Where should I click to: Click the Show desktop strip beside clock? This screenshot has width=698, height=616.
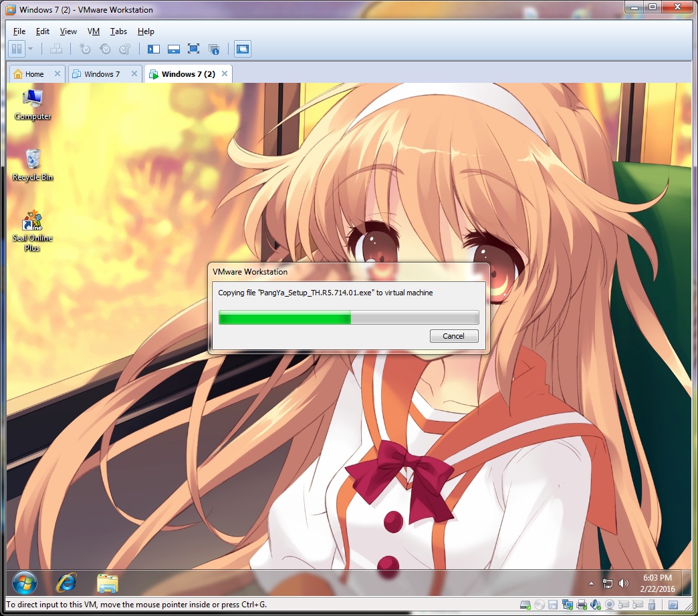(688, 583)
